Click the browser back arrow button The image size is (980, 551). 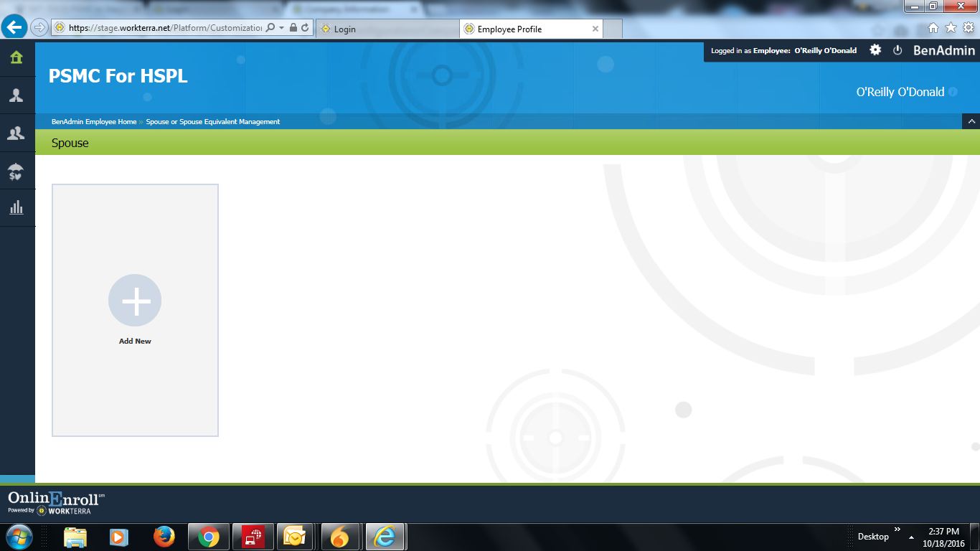tap(14, 27)
